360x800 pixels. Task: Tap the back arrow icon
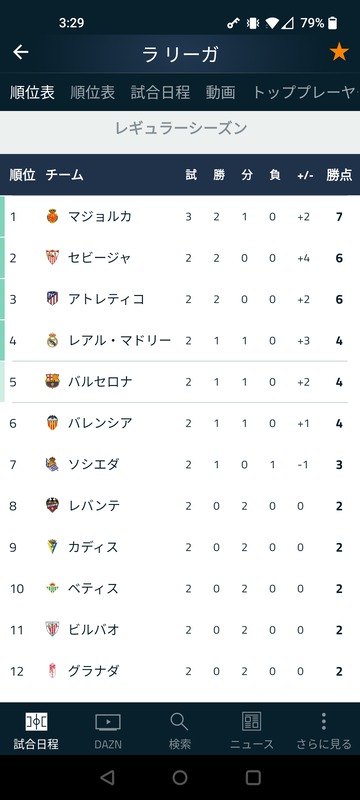click(x=20, y=52)
